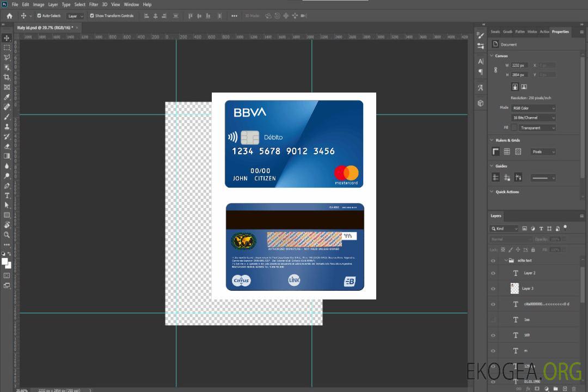Select the Pen tool
588x392 pixels.
[7, 186]
